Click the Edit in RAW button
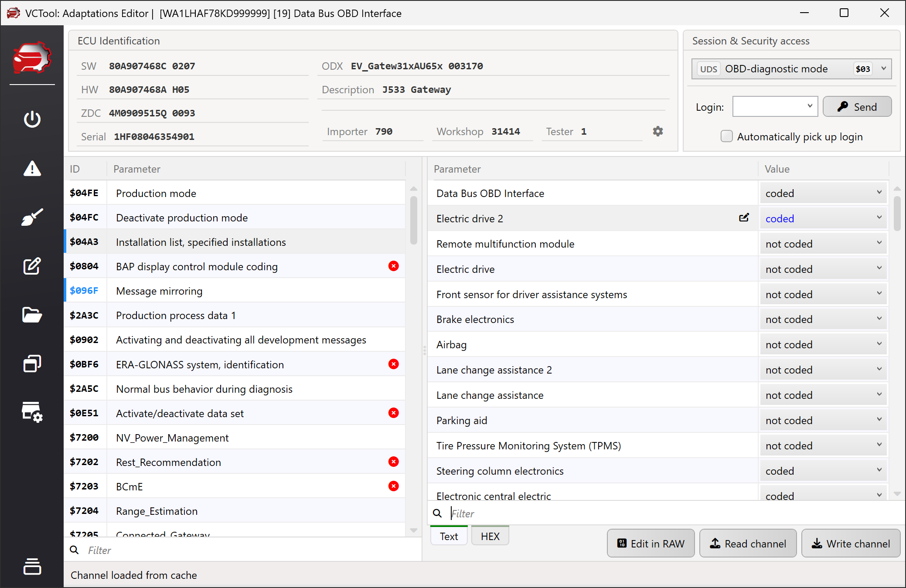Screen dimensions: 906x588 coord(651,544)
